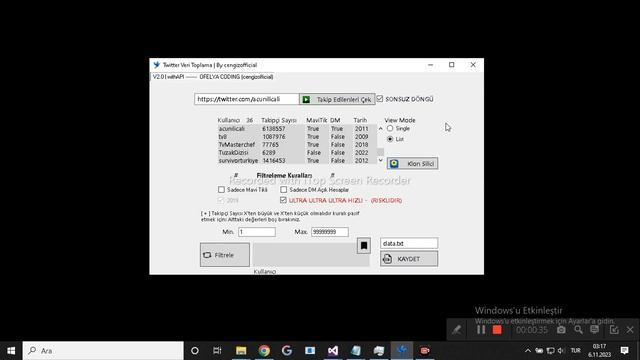The image size is (640, 360).
Task: Select the TuzakDizisi row in list
Action: (x=297, y=153)
